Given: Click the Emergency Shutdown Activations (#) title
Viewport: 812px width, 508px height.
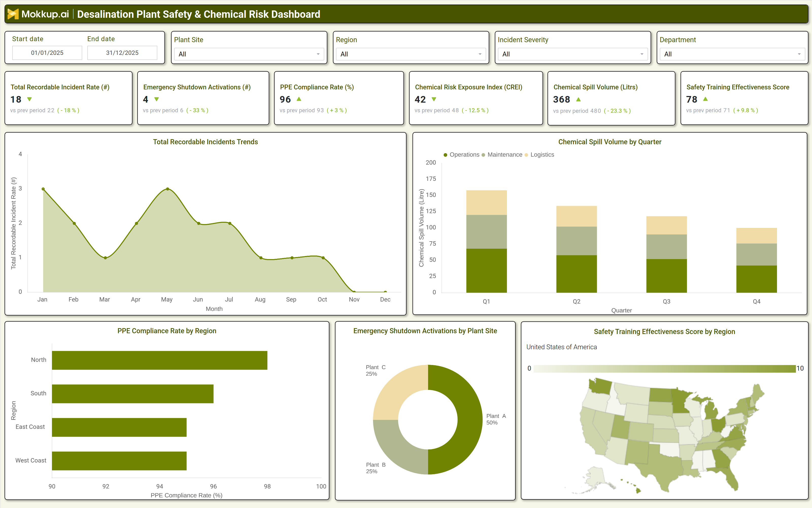Looking at the screenshot, I should click(x=197, y=87).
